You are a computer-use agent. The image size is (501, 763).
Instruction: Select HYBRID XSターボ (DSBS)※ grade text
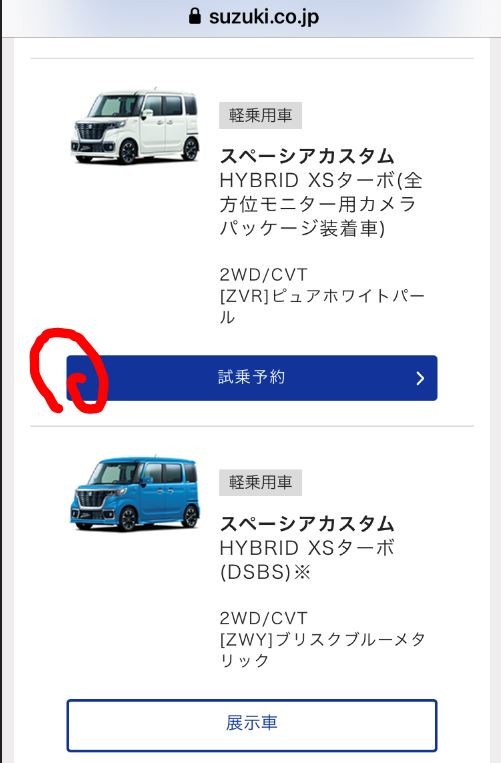coord(306,560)
